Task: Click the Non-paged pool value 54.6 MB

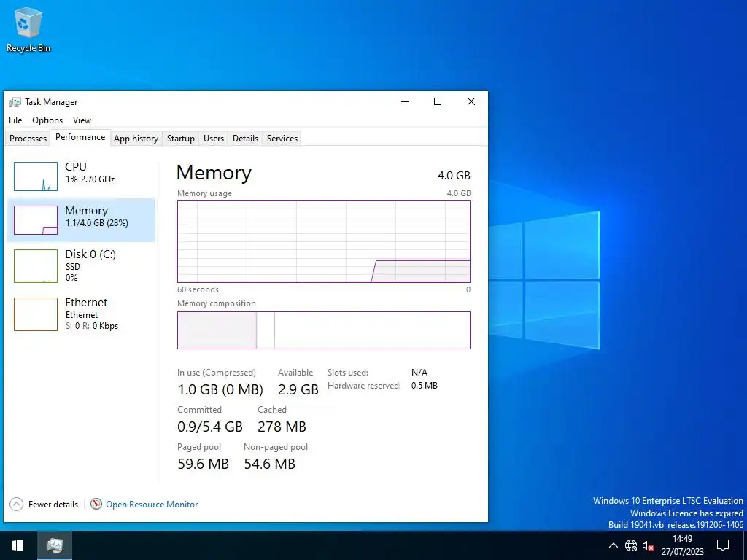Action: [270, 464]
